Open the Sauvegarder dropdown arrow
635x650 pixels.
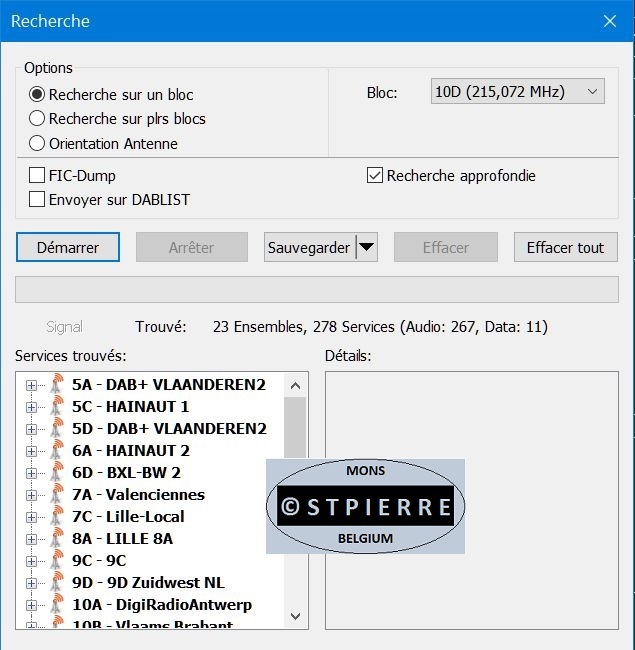[366, 247]
